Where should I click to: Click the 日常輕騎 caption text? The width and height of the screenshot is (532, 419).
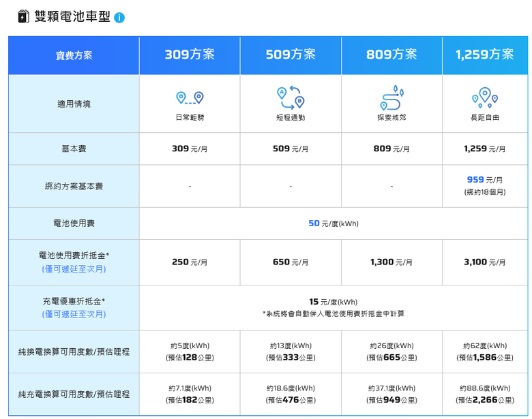click(190, 118)
